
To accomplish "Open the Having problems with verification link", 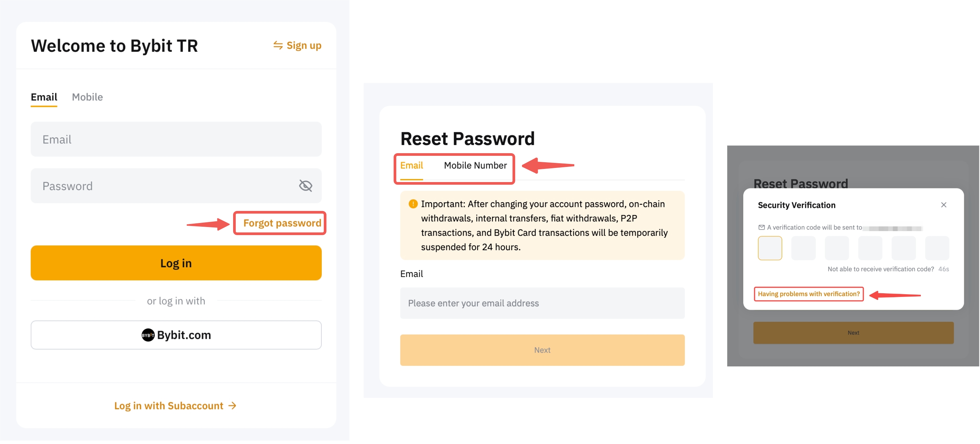I will point(808,294).
